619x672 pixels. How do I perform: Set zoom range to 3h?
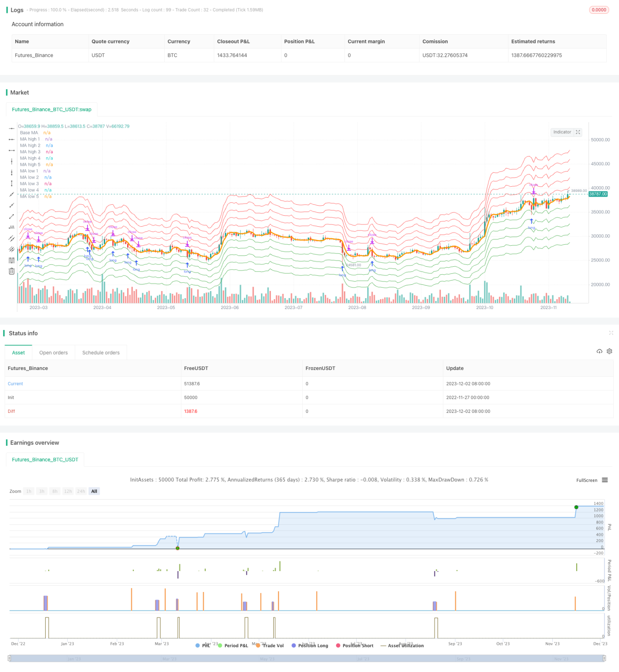[x=42, y=491]
